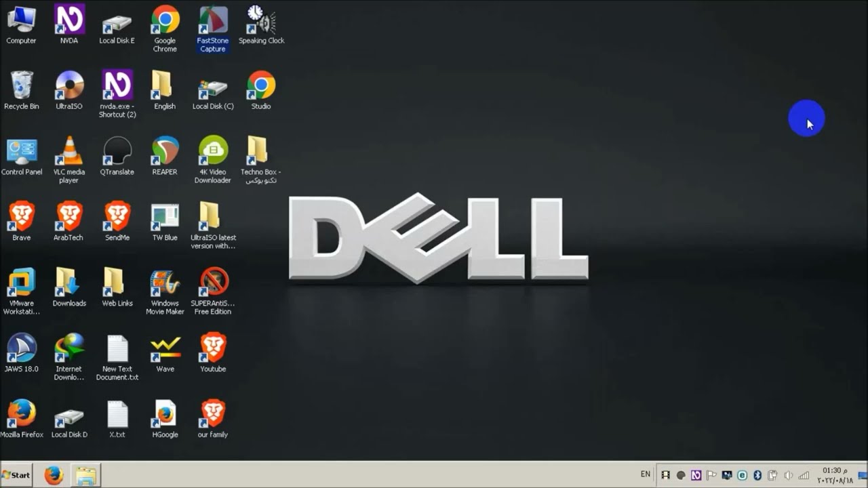The width and height of the screenshot is (868, 488).
Task: Select the VLC media player shortcut
Action: tap(69, 161)
